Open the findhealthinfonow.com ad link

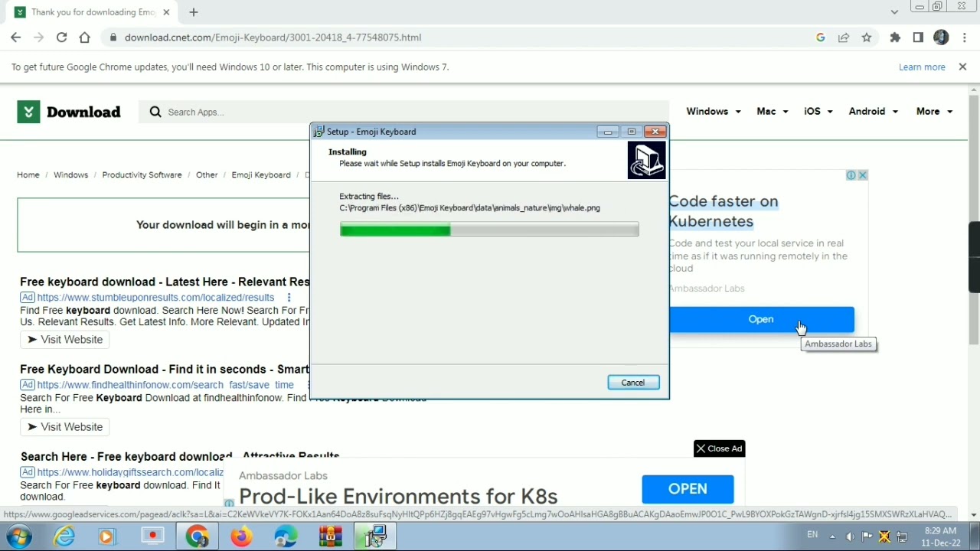165,385
